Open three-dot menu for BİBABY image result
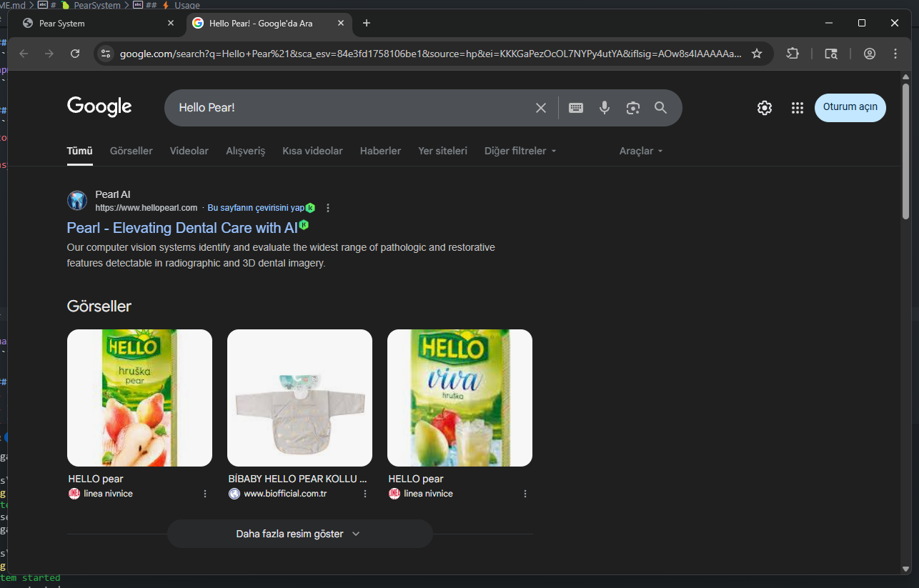919x588 pixels. tap(365, 494)
